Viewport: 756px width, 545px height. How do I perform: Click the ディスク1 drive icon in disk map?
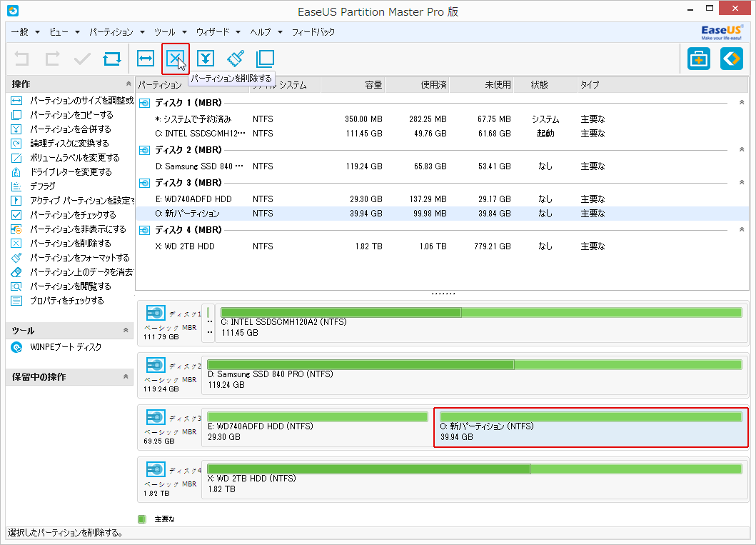point(156,313)
